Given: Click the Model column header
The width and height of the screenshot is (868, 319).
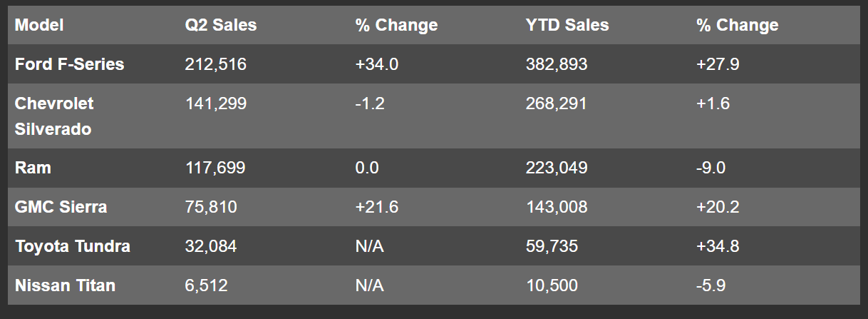Looking at the screenshot, I should pyautogui.click(x=39, y=25).
